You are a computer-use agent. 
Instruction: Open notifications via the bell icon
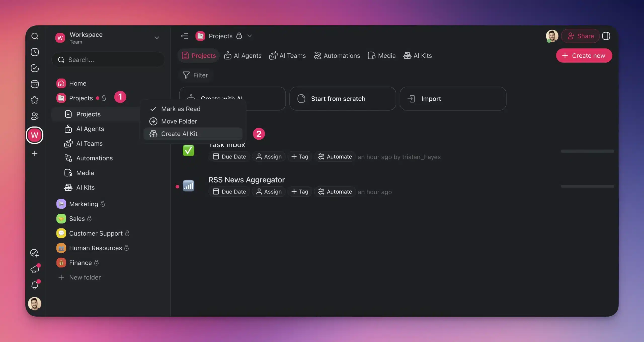point(35,285)
